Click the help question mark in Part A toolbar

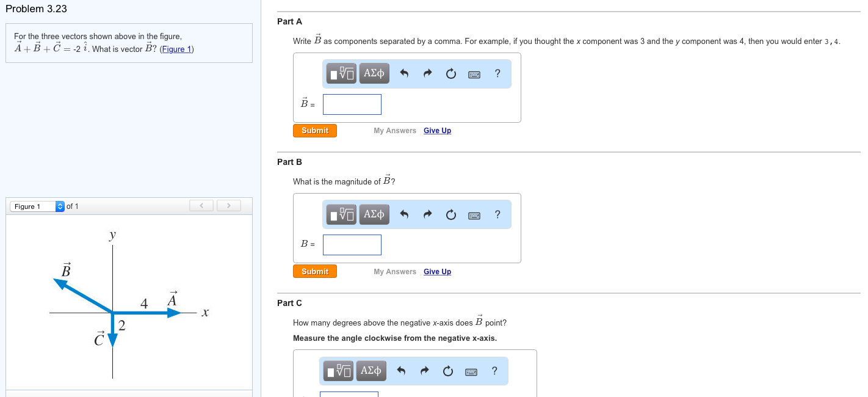[497, 73]
